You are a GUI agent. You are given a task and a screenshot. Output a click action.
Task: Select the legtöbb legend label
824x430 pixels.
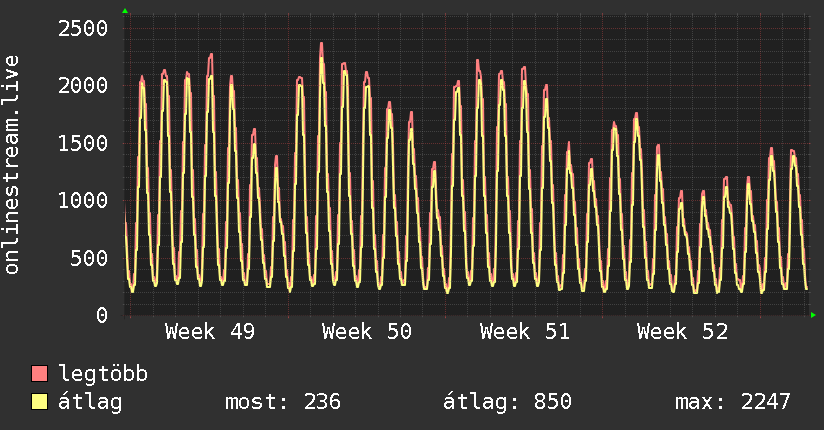(104, 374)
